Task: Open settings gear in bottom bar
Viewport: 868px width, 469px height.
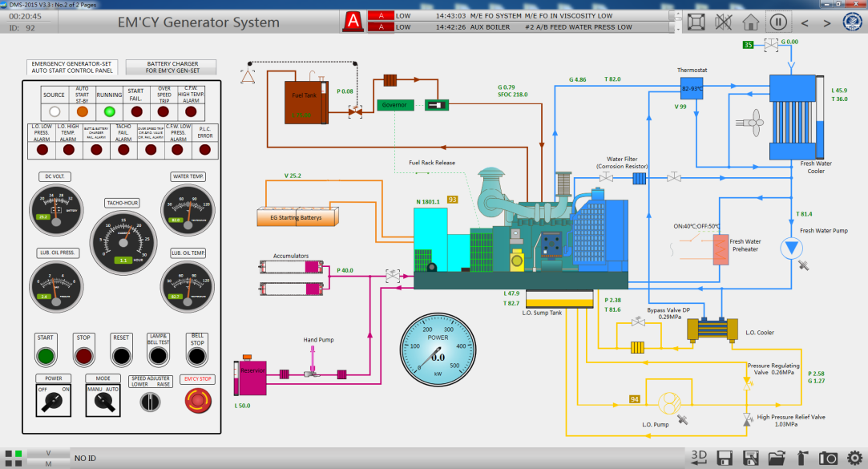Action: click(x=854, y=457)
